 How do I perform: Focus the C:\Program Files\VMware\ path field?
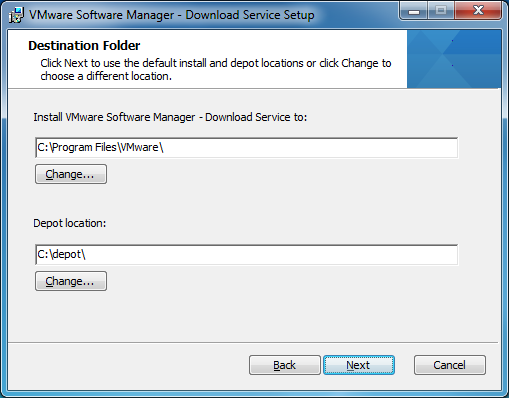click(247, 148)
